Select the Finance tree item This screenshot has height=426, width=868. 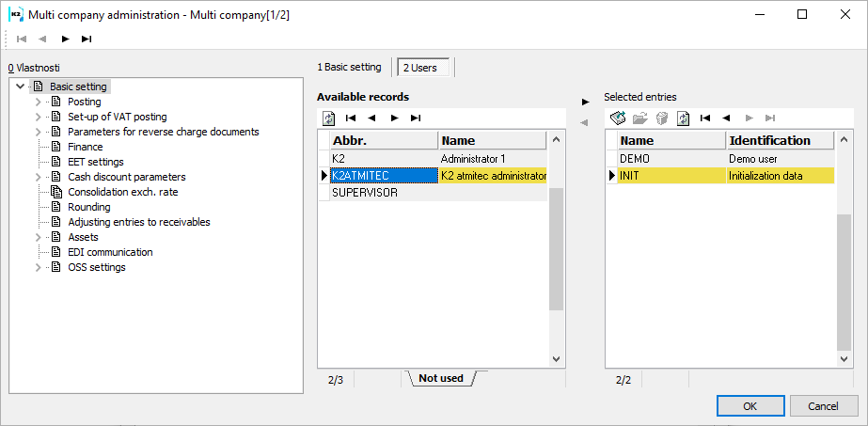pos(86,147)
